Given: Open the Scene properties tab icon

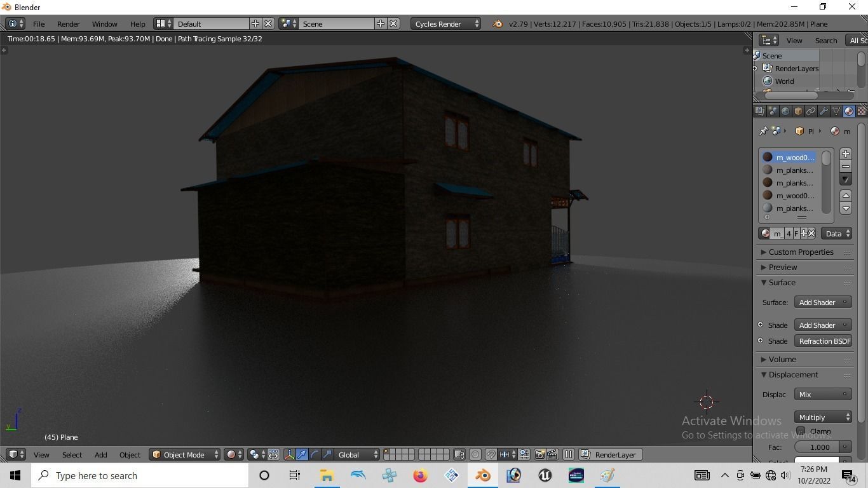Looking at the screenshot, I should (x=773, y=111).
